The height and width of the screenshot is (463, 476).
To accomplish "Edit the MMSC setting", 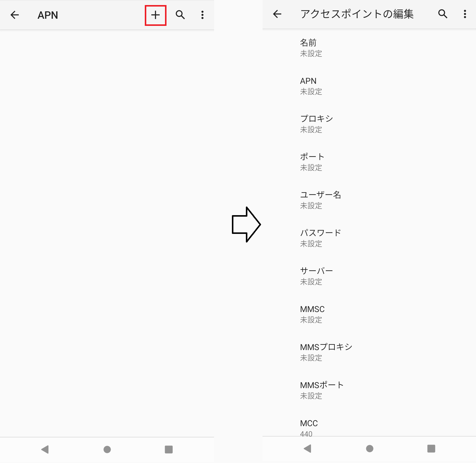I will click(369, 314).
